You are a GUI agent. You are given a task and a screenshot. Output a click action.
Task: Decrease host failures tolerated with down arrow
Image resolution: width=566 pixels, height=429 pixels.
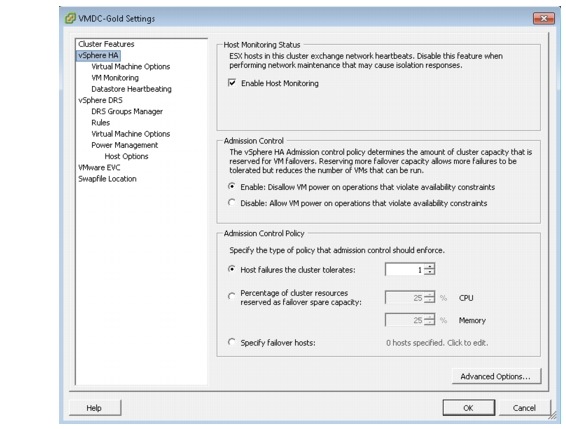point(429,272)
